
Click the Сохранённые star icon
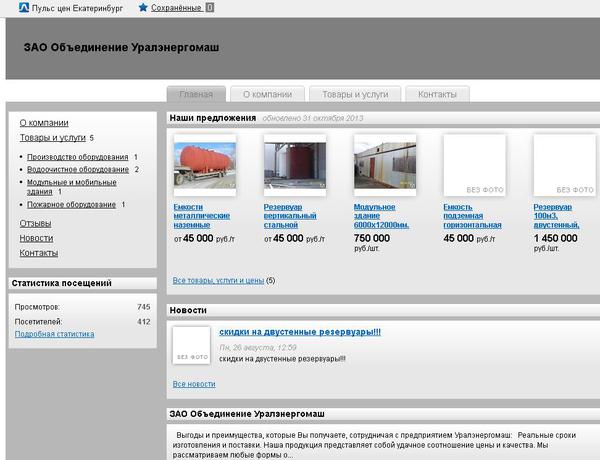click(x=143, y=7)
